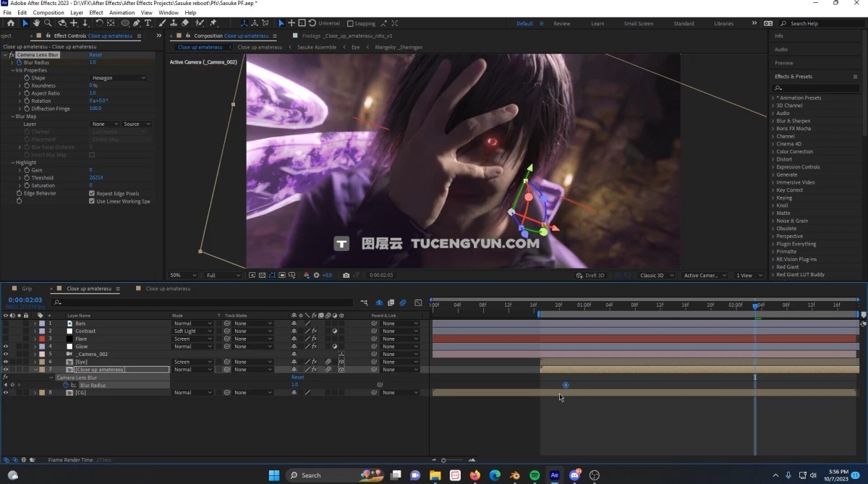Image resolution: width=868 pixels, height=484 pixels.
Task: Select the Pen tool
Action: (x=137, y=23)
